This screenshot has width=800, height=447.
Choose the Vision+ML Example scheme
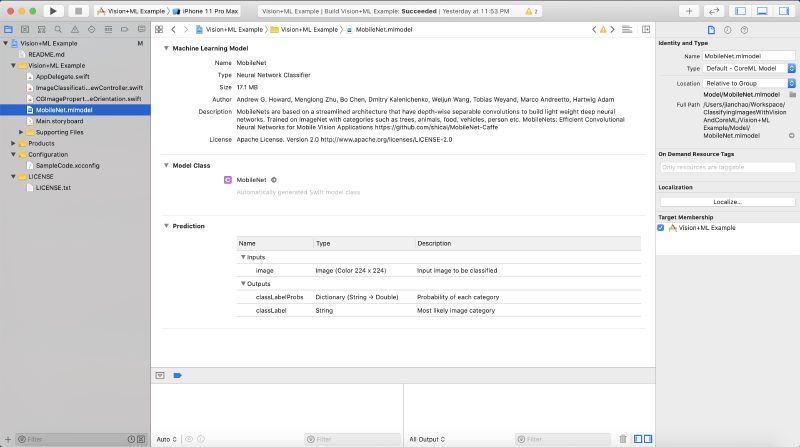coord(131,11)
